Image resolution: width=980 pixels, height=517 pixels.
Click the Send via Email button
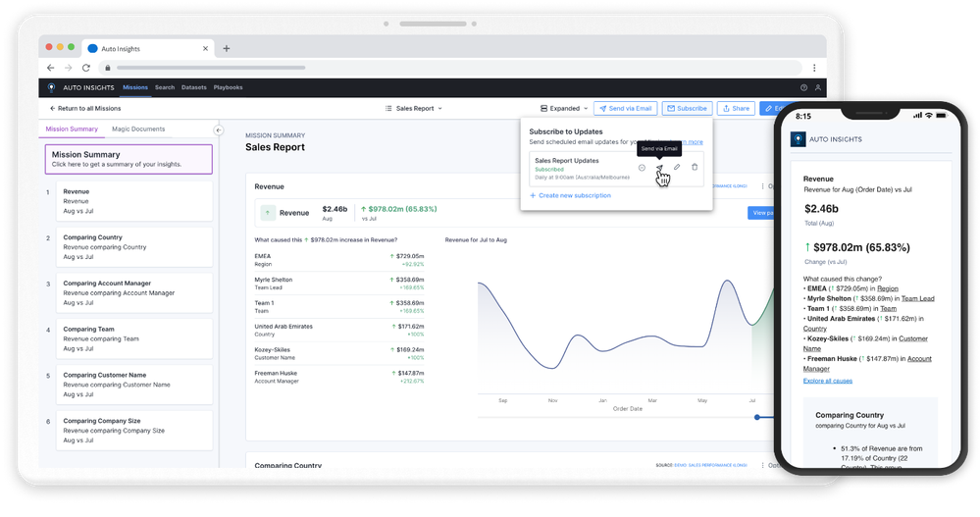(x=626, y=108)
